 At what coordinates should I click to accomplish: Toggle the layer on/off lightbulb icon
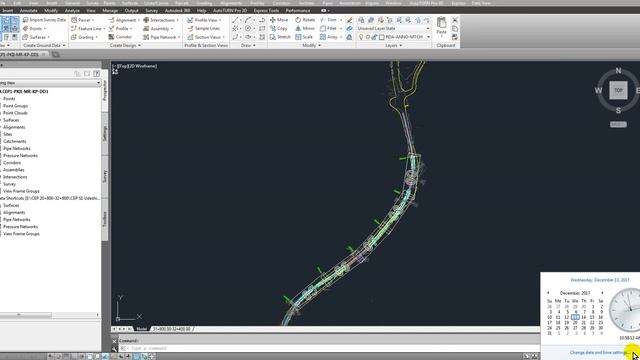point(361,37)
